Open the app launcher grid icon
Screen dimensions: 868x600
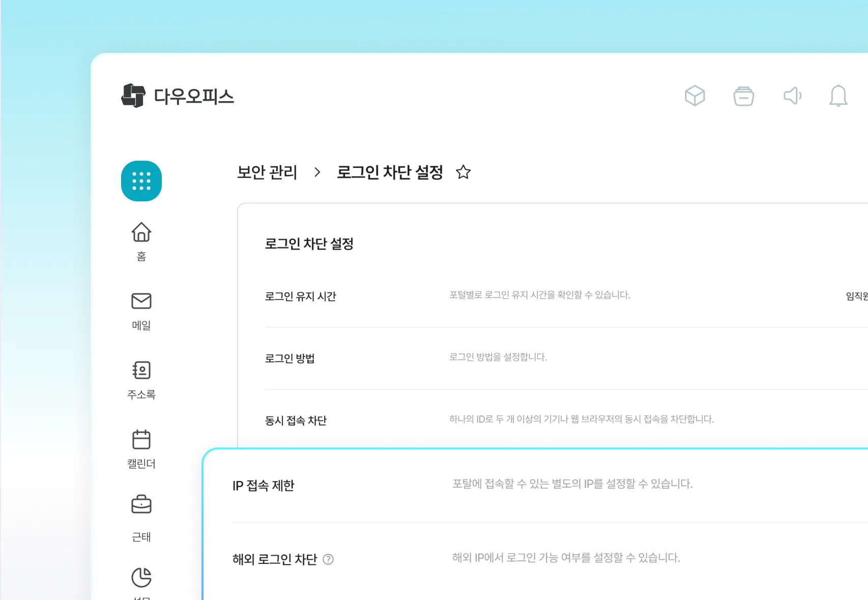click(x=141, y=181)
